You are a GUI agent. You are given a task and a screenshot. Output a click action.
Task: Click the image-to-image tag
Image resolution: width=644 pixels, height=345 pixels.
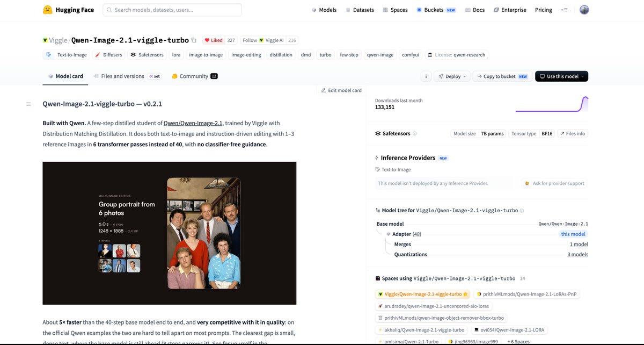[206, 55]
